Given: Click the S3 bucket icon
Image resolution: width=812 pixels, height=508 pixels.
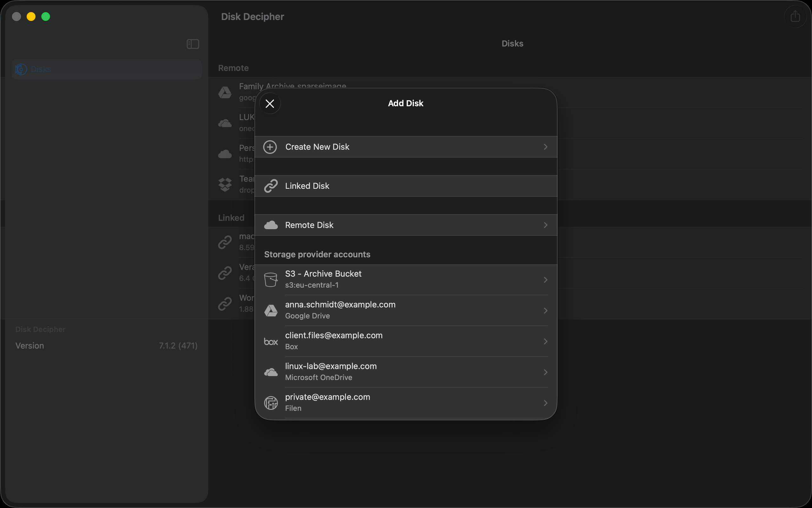Looking at the screenshot, I should (x=271, y=279).
